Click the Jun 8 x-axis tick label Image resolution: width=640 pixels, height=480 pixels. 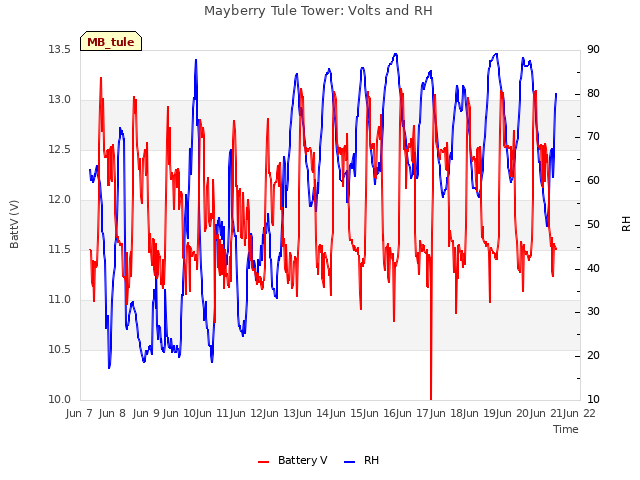click(112, 413)
